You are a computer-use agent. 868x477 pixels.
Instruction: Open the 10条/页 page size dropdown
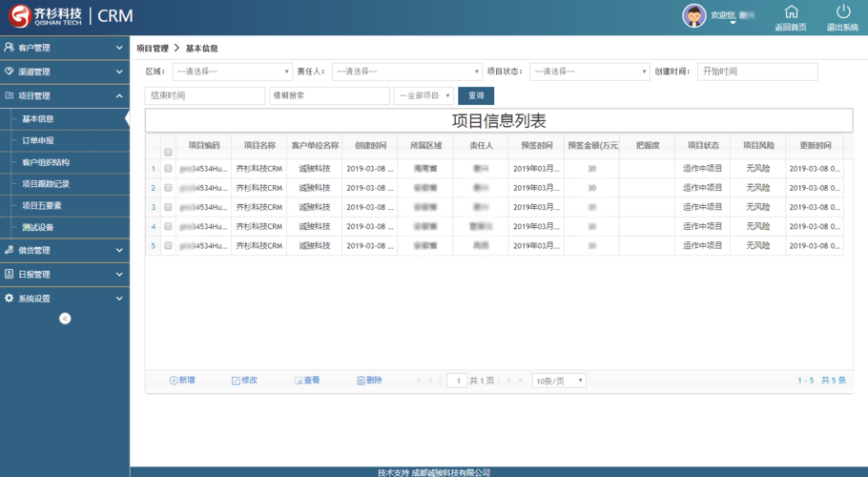558,381
